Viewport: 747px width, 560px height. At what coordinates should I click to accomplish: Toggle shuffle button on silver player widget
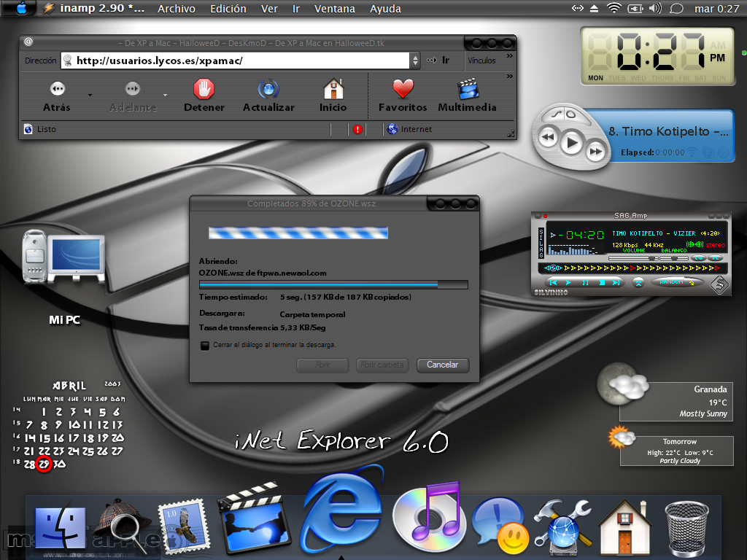coord(557,114)
